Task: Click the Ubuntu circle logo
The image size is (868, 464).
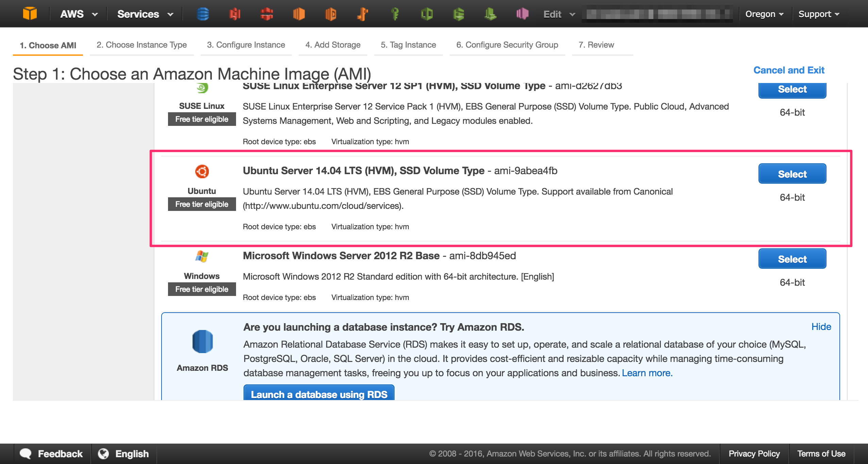Action: (x=202, y=171)
